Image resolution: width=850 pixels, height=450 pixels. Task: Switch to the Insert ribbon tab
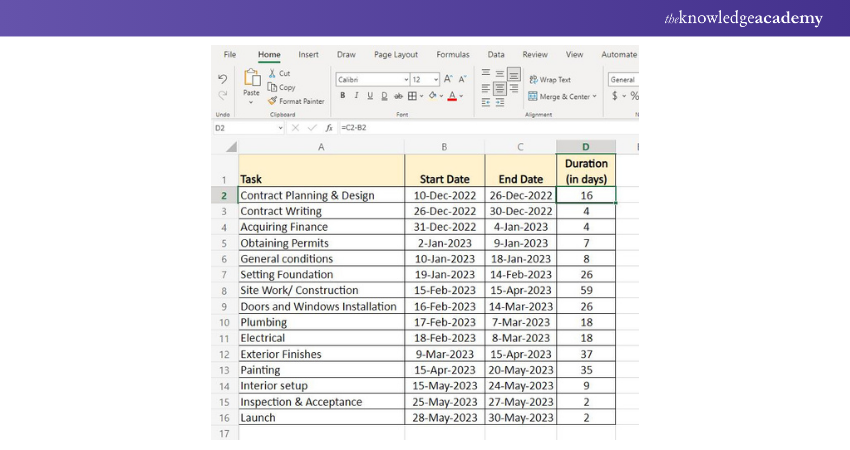308,55
